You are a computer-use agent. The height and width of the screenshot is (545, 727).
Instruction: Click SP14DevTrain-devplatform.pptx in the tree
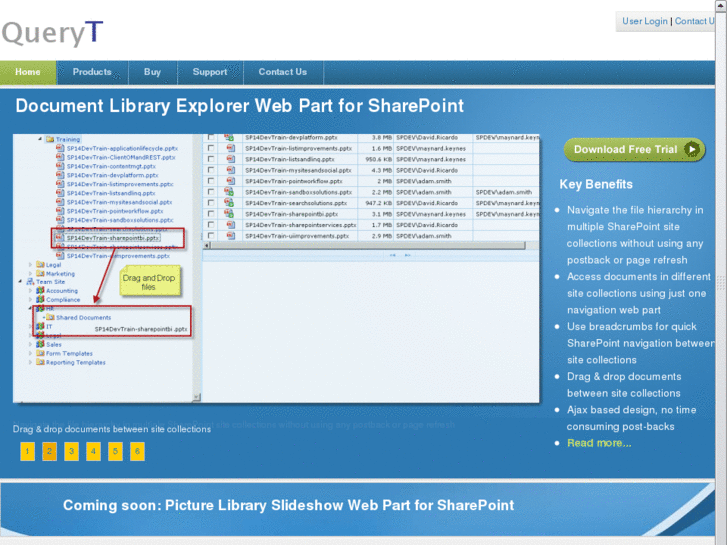pyautogui.click(x=113, y=175)
